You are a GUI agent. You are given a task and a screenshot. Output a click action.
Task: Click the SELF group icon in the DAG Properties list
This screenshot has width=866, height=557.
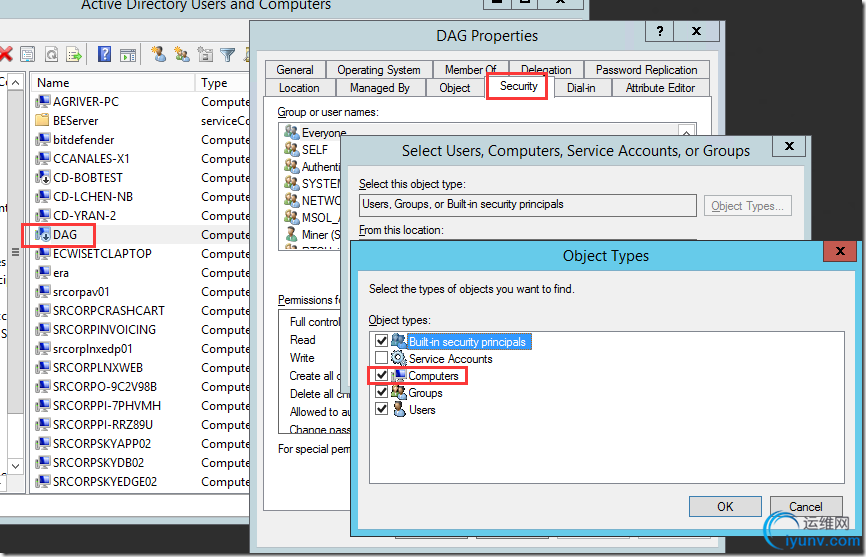[292, 149]
